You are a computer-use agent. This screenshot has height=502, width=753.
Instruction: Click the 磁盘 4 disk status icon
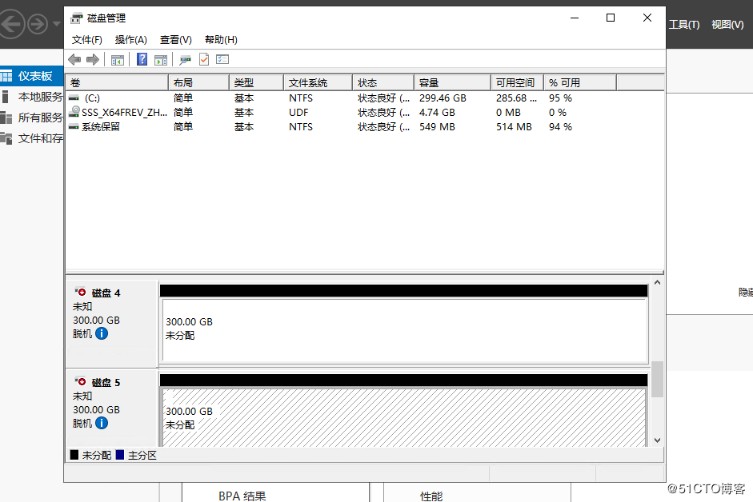80,293
